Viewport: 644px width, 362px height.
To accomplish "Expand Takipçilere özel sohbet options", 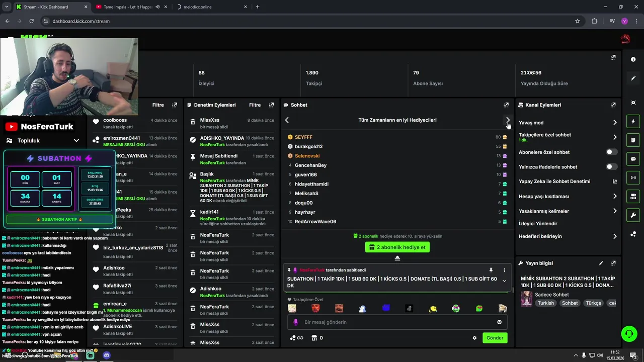I will click(x=615, y=137).
